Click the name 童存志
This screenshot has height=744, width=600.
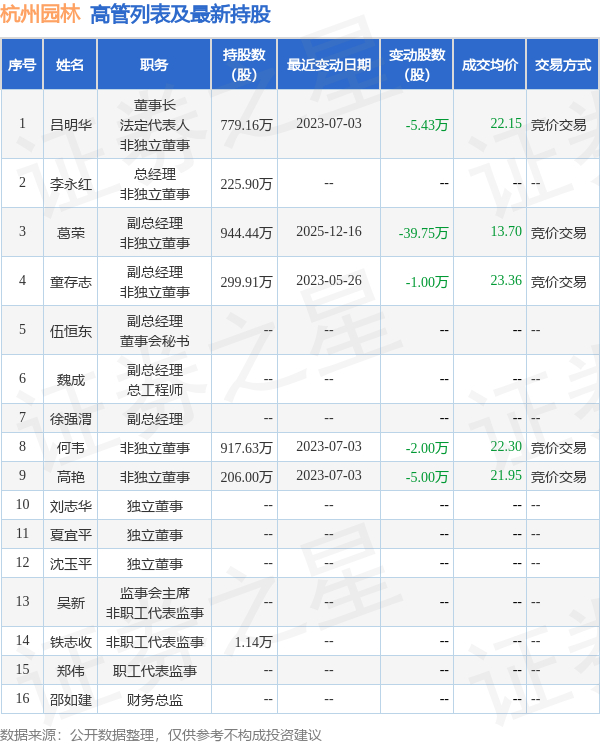(x=71, y=282)
